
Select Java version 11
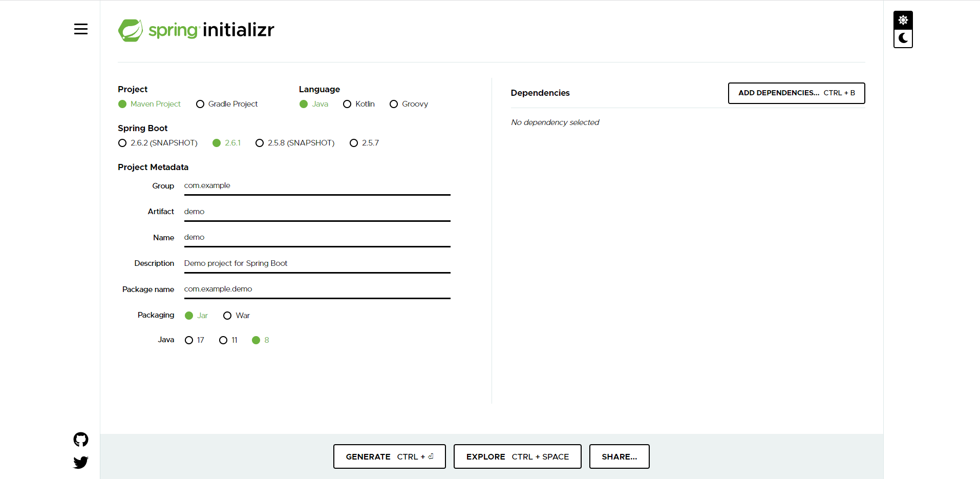(x=228, y=340)
